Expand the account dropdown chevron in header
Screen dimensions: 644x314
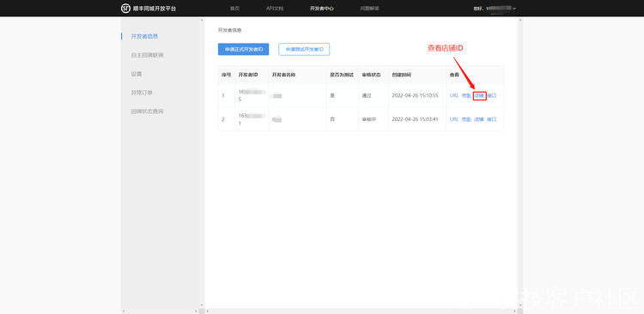click(514, 9)
